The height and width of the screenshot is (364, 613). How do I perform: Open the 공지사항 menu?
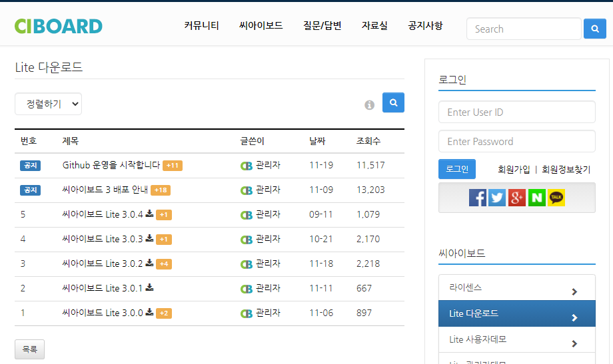click(x=425, y=26)
